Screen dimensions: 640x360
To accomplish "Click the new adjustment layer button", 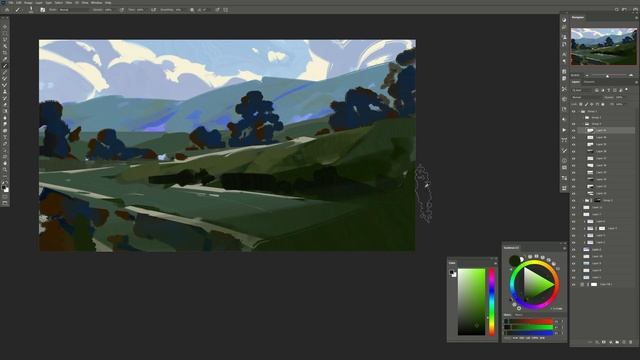I will click(x=611, y=342).
